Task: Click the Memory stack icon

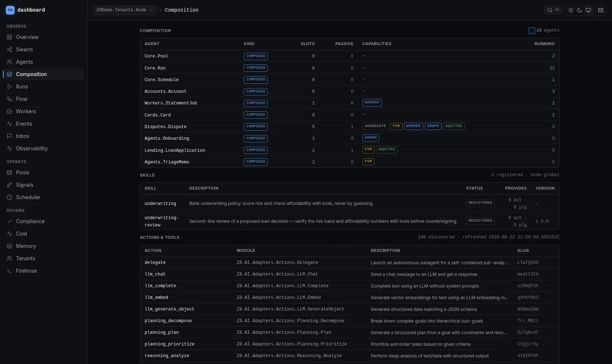Action: click(9, 246)
